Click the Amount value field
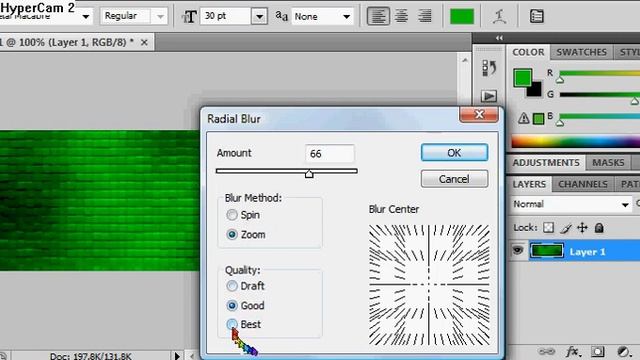This screenshot has height=360, width=640. [x=330, y=154]
